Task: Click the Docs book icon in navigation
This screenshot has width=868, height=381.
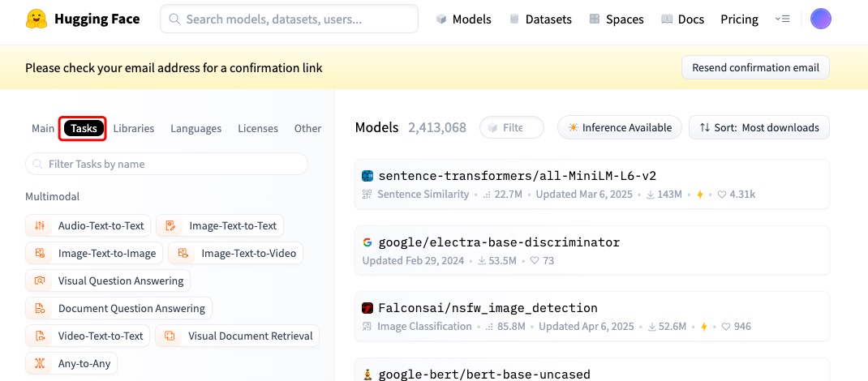Action: tap(667, 19)
